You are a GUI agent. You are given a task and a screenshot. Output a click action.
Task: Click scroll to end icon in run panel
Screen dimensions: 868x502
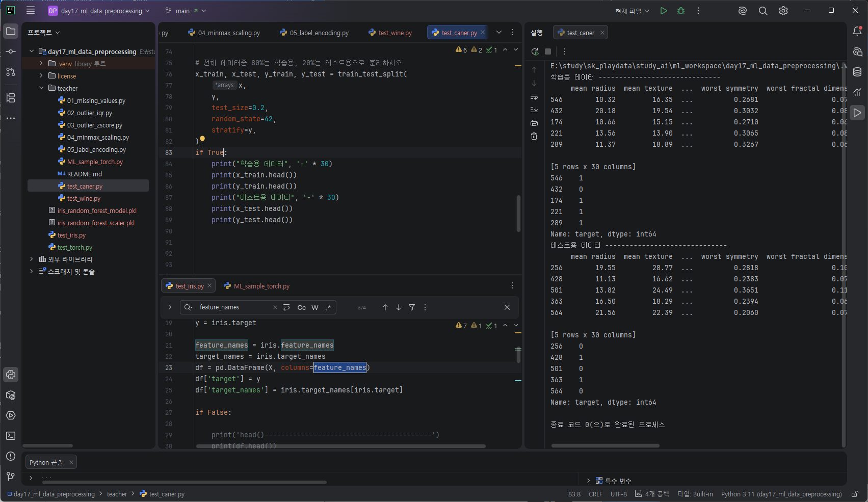point(534,110)
